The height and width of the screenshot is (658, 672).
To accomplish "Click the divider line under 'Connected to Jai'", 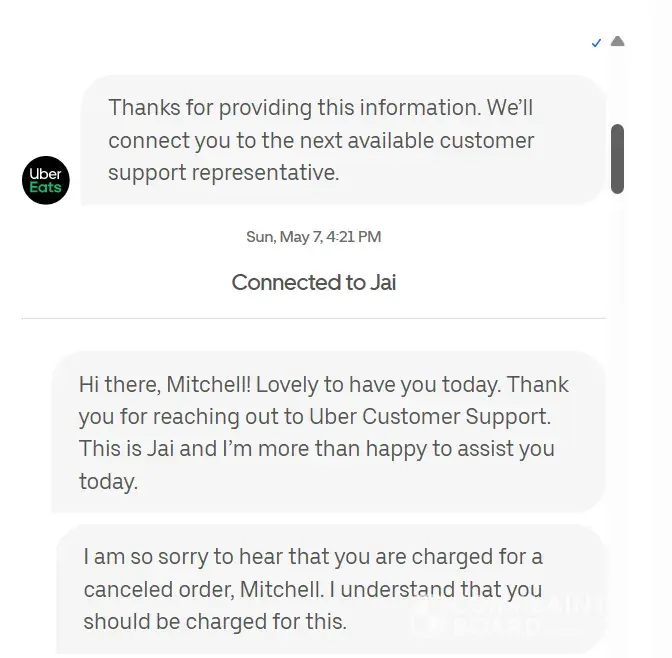I will click(x=313, y=318).
